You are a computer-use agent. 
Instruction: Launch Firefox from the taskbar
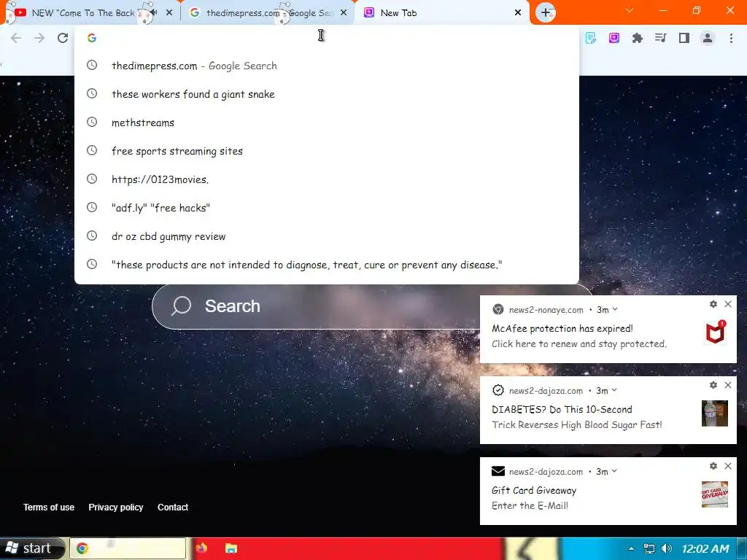[x=201, y=548]
